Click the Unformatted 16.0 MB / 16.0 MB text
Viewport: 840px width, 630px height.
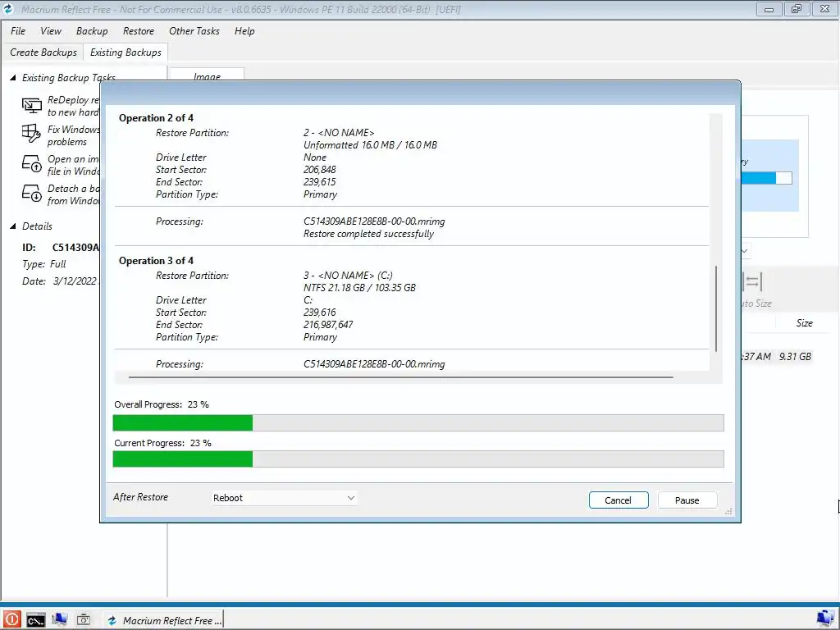pyautogui.click(x=370, y=145)
